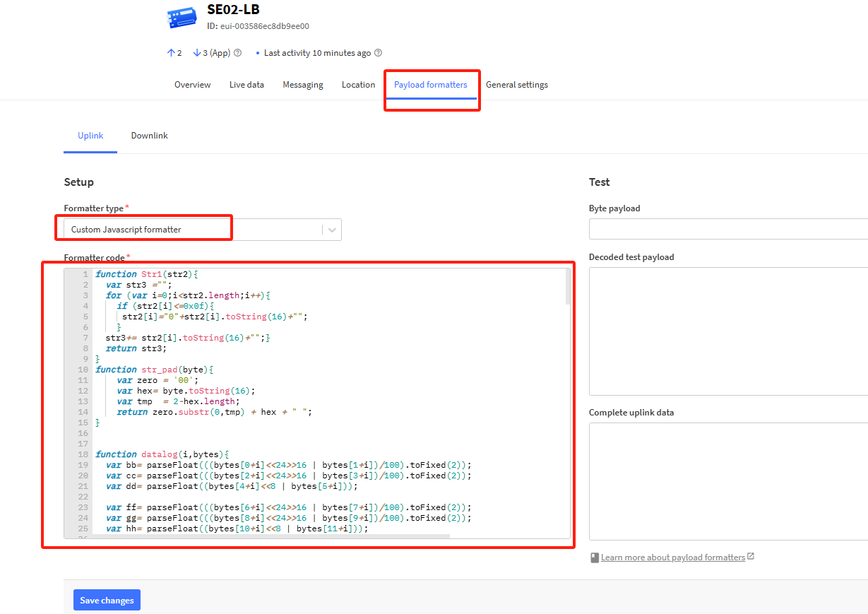
Task: Click the downlink count arrow icon
Action: 196,53
